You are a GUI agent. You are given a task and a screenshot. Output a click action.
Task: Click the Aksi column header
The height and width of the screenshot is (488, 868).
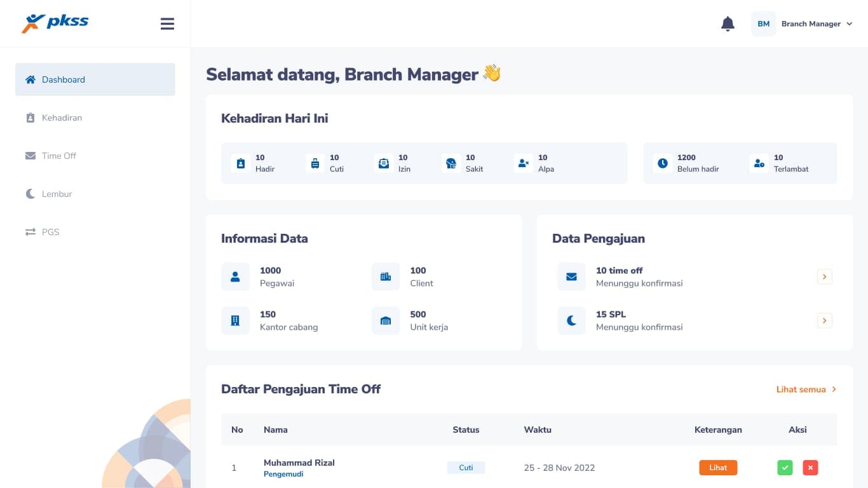(797, 430)
